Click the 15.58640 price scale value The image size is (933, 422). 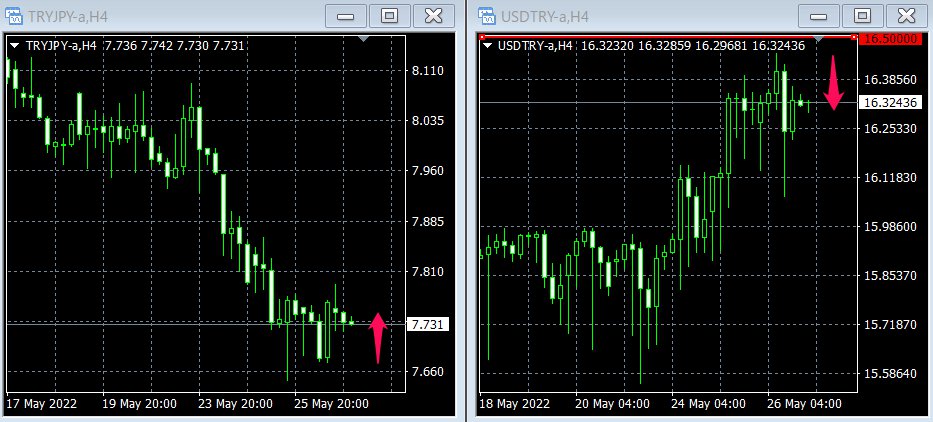click(890, 374)
